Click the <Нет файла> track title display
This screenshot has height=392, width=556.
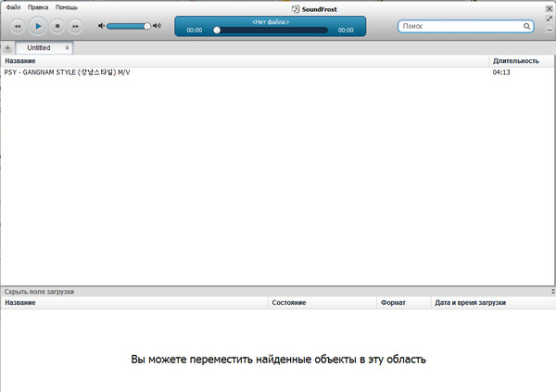coord(271,22)
